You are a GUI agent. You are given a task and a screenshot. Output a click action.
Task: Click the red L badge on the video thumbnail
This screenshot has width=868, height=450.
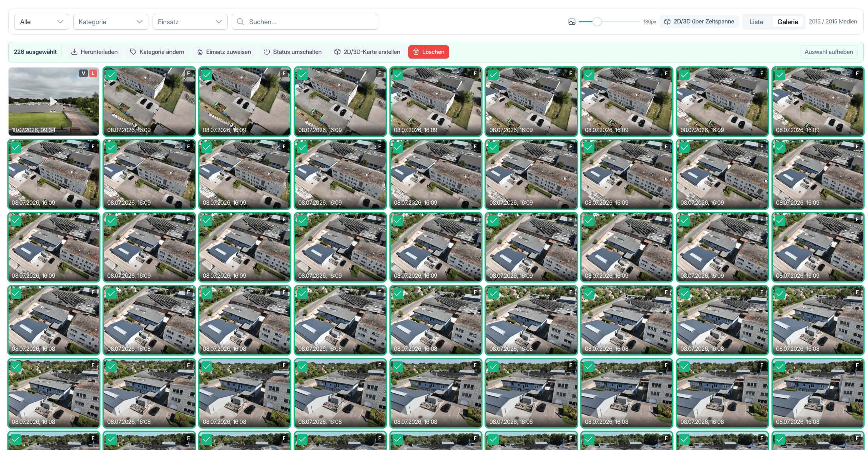coord(93,73)
